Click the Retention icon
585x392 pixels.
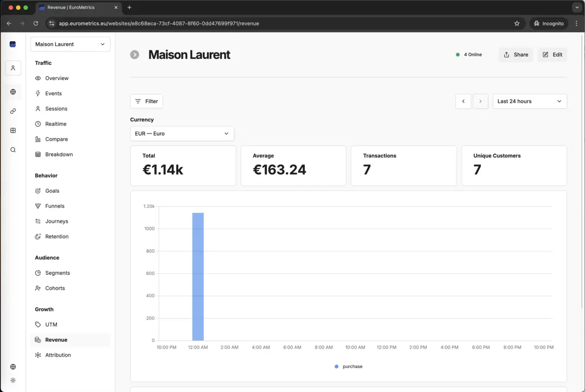[x=38, y=237]
